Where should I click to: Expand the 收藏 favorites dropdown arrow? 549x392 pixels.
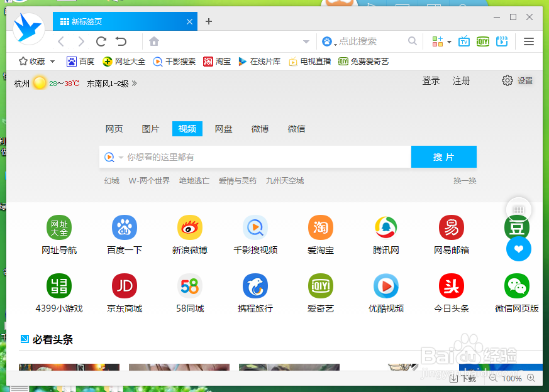(x=53, y=62)
